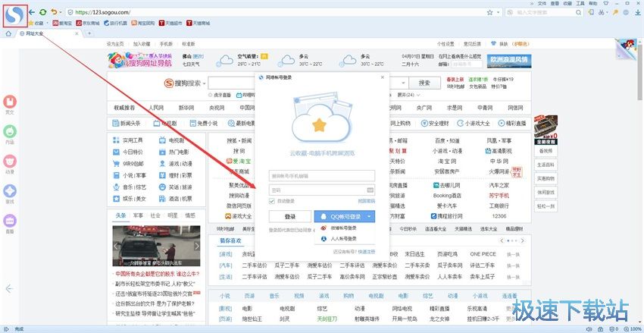Click the 找回密码 link
Image resolution: width=644 pixels, height=333 pixels.
point(367,201)
